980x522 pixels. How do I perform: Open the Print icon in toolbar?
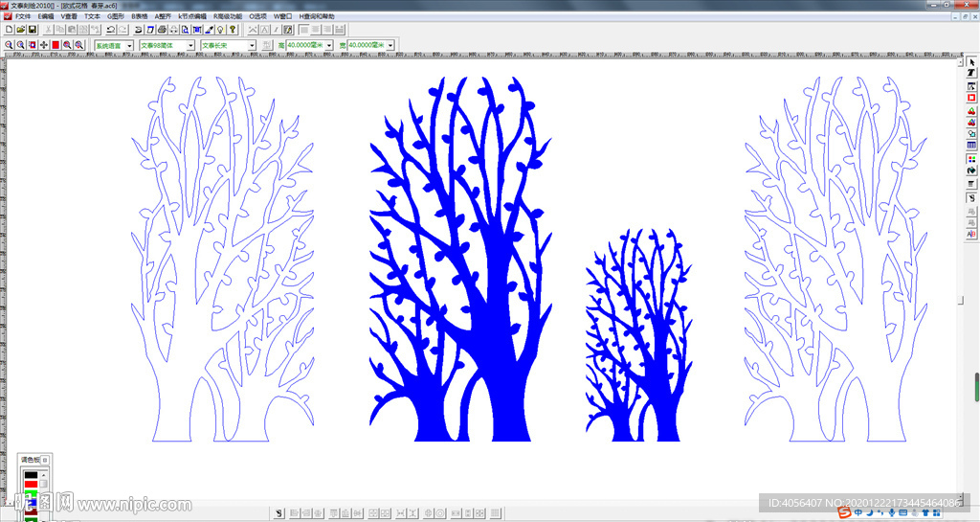[x=162, y=30]
